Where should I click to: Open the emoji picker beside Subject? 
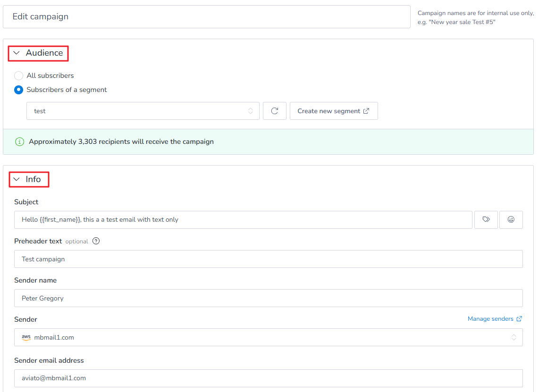click(x=511, y=219)
